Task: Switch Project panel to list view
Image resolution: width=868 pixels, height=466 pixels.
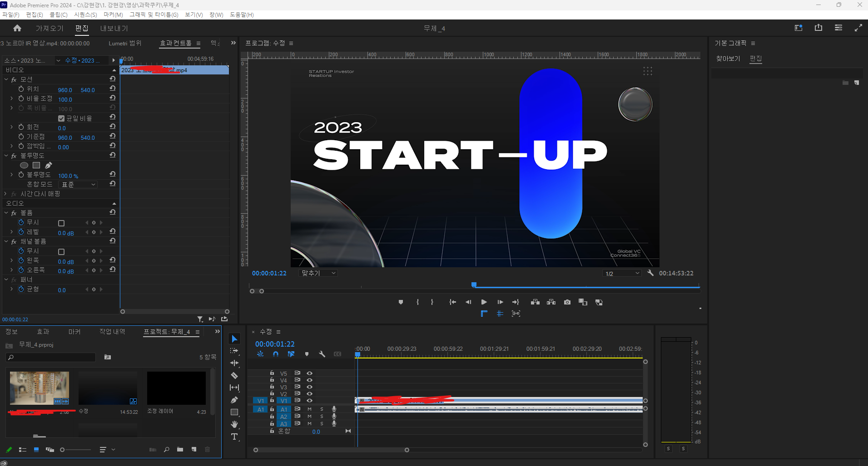Action: coord(22,449)
